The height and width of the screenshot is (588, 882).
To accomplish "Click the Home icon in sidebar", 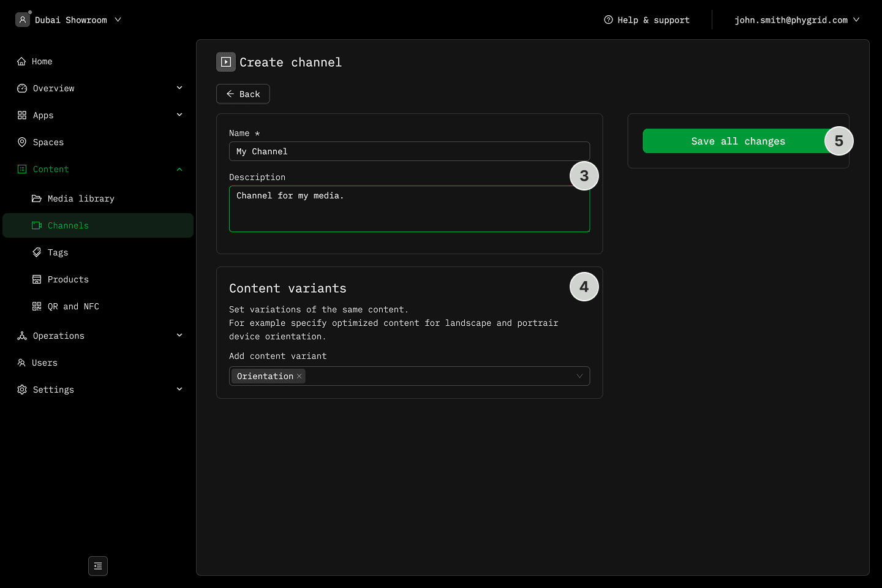I will (21, 61).
